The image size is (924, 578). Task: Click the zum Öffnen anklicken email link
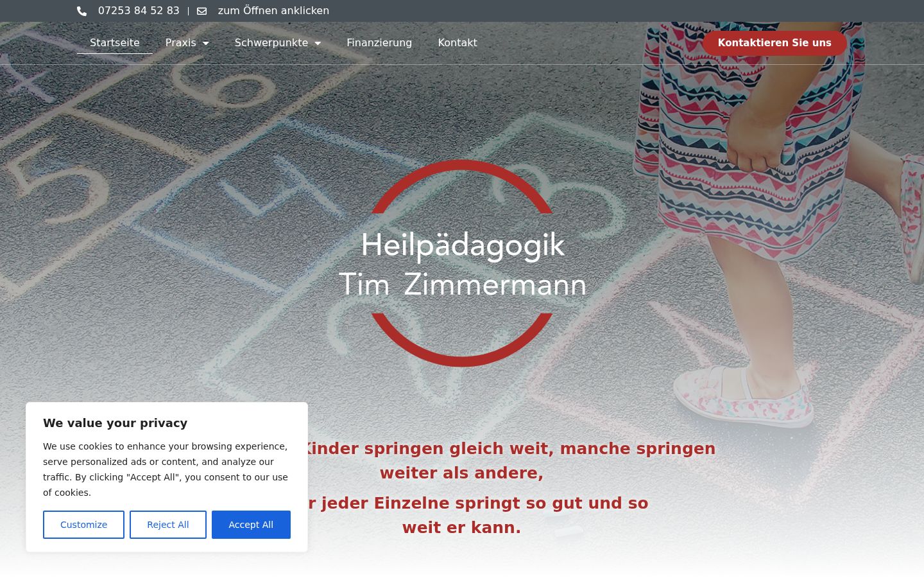coord(273,11)
